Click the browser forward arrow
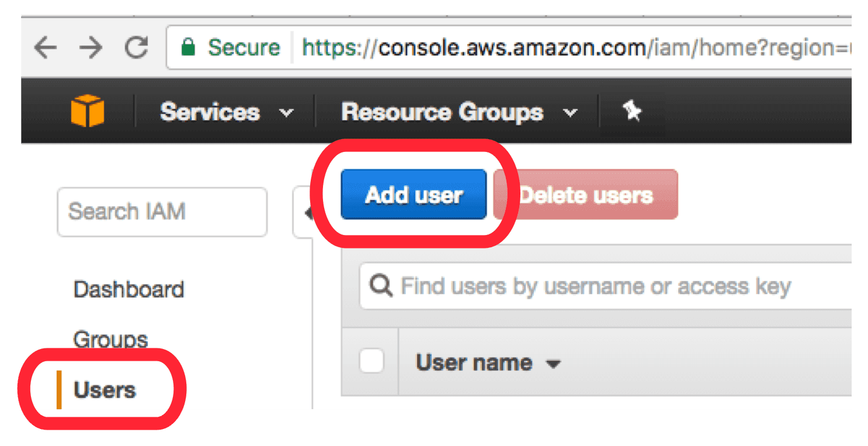Screen dimensions: 868x446 pos(91,48)
